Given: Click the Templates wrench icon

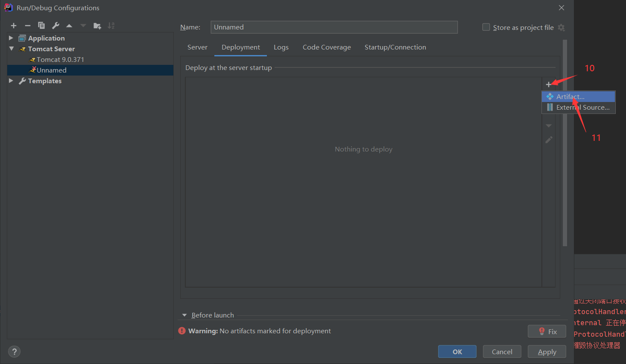Looking at the screenshot, I should click(22, 81).
